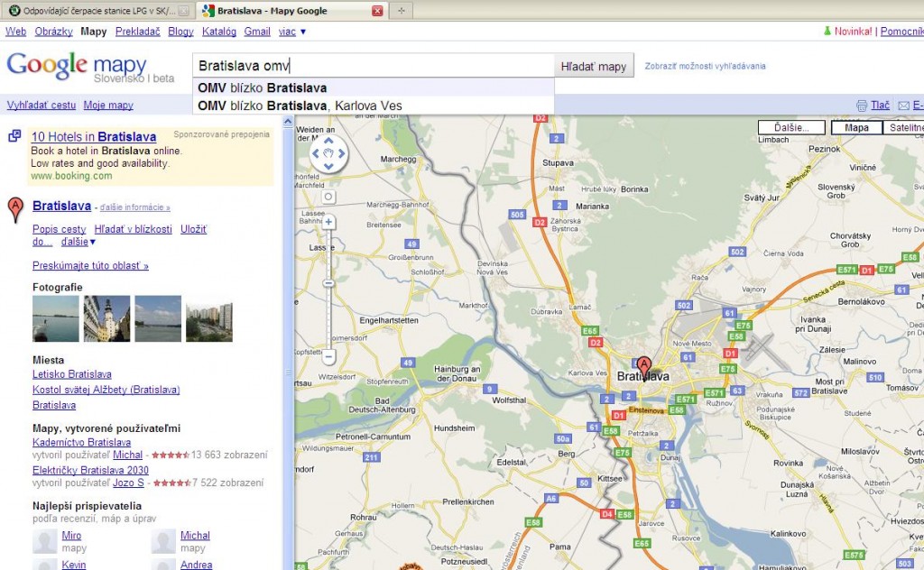Viewport: 924px width, 570px height.
Task: Click the Uložiť do... link
Action: 193,229
